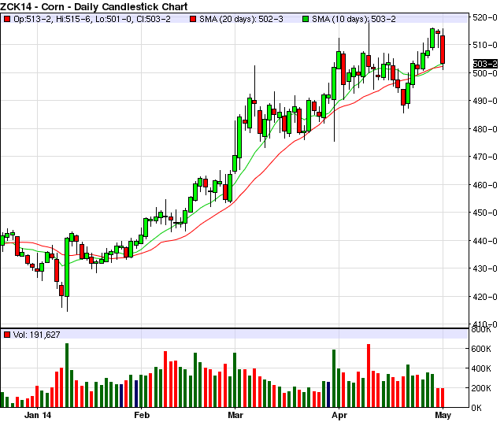
Task: Click the 'Jan 14' date axis label
Action: click(38, 415)
